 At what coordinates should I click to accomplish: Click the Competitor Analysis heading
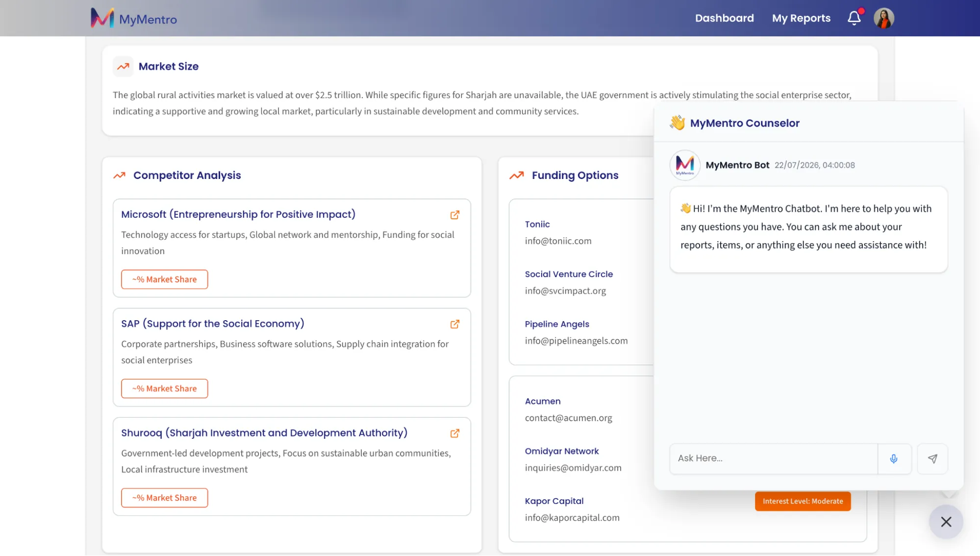(187, 175)
